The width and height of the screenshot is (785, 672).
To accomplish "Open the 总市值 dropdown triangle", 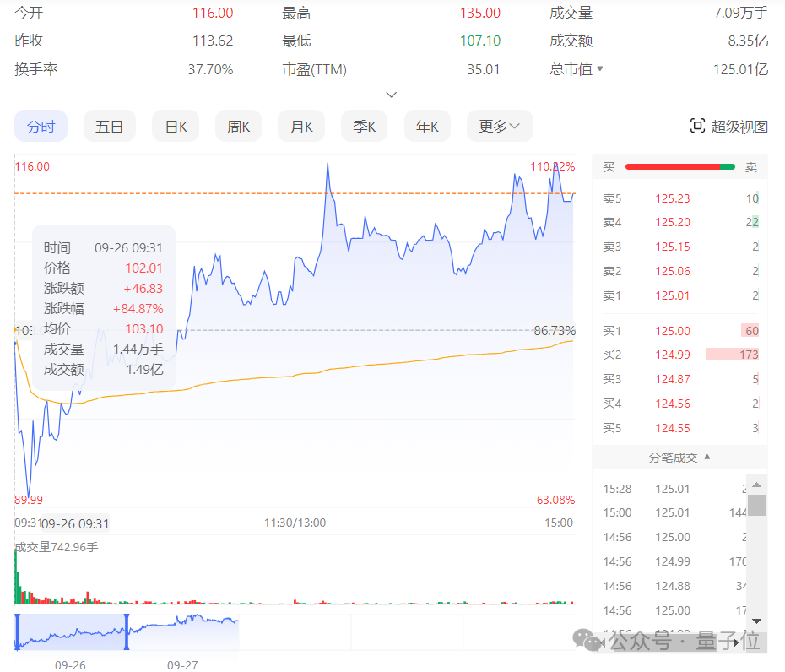I will 600,68.
